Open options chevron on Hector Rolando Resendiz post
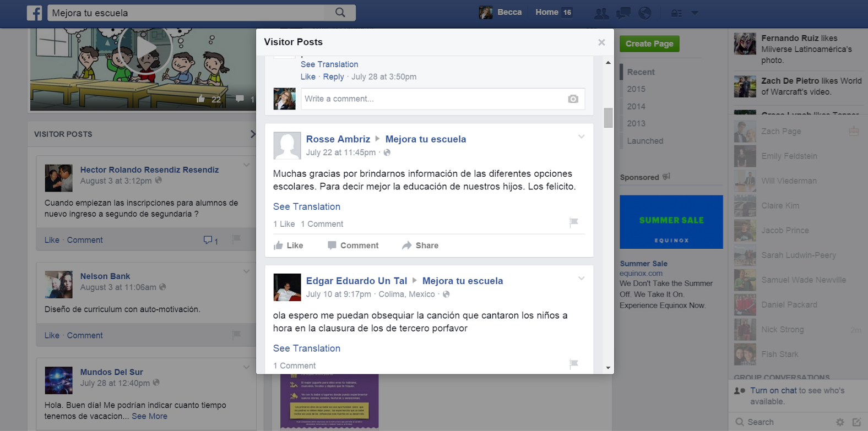The image size is (868, 431). (x=246, y=165)
